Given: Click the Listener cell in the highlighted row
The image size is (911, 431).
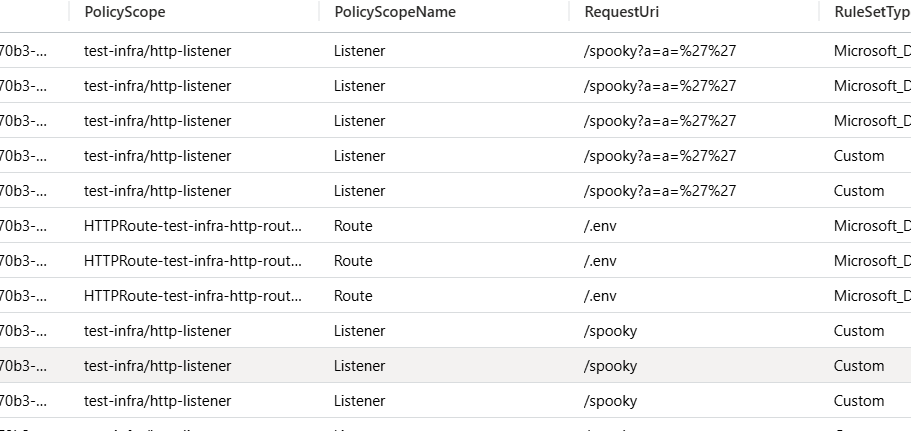Looking at the screenshot, I should tap(359, 366).
